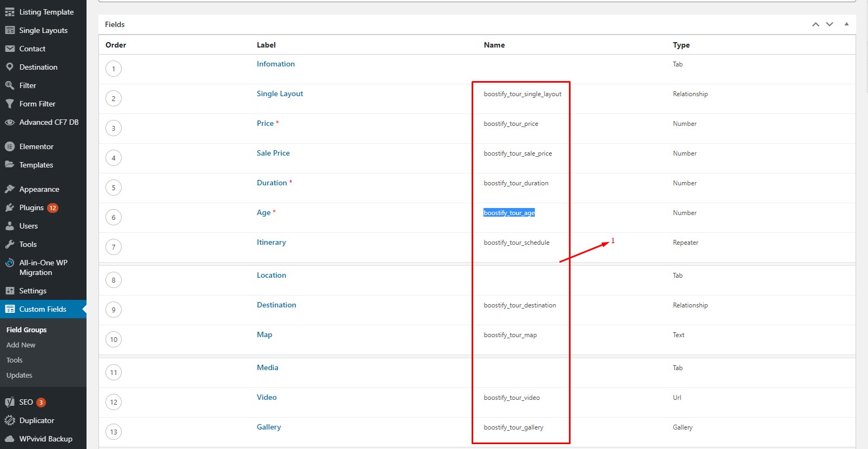This screenshot has height=449, width=868.
Task: Move Fields panel up with arrow
Action: [816, 24]
